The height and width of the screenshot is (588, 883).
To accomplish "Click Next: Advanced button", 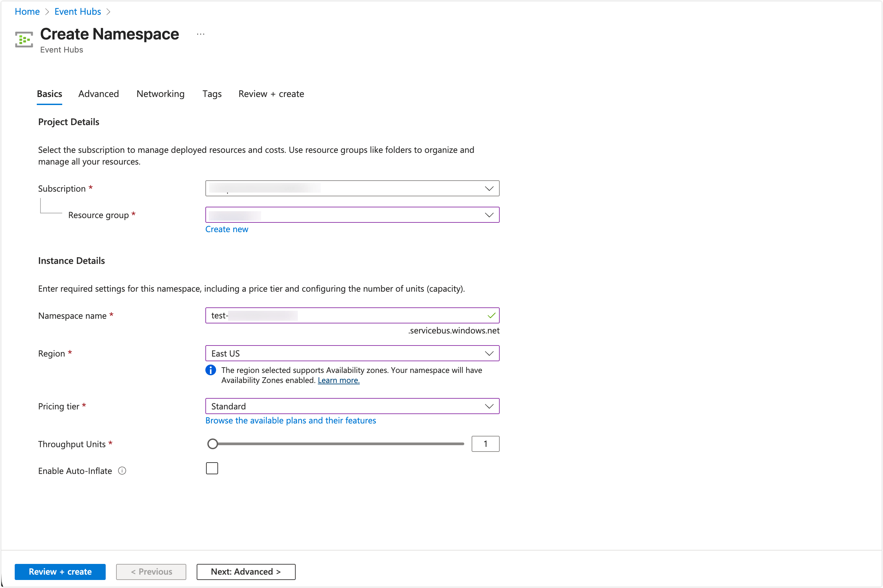I will 246,572.
